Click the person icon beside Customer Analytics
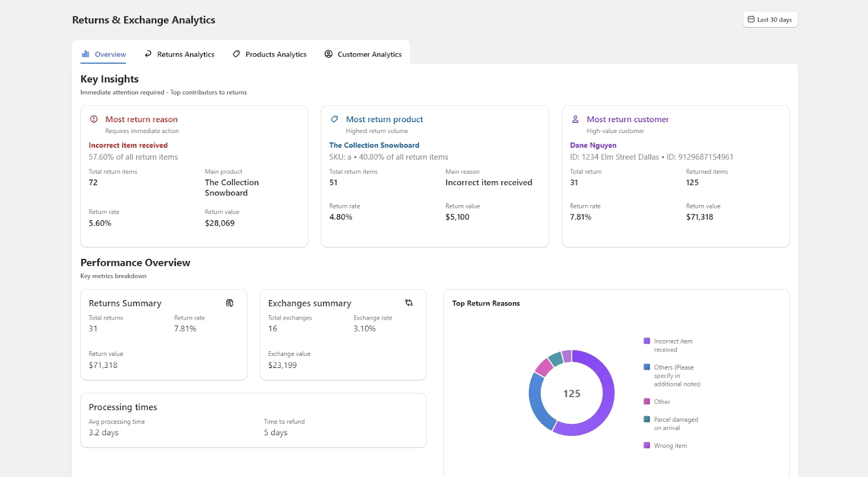 329,54
